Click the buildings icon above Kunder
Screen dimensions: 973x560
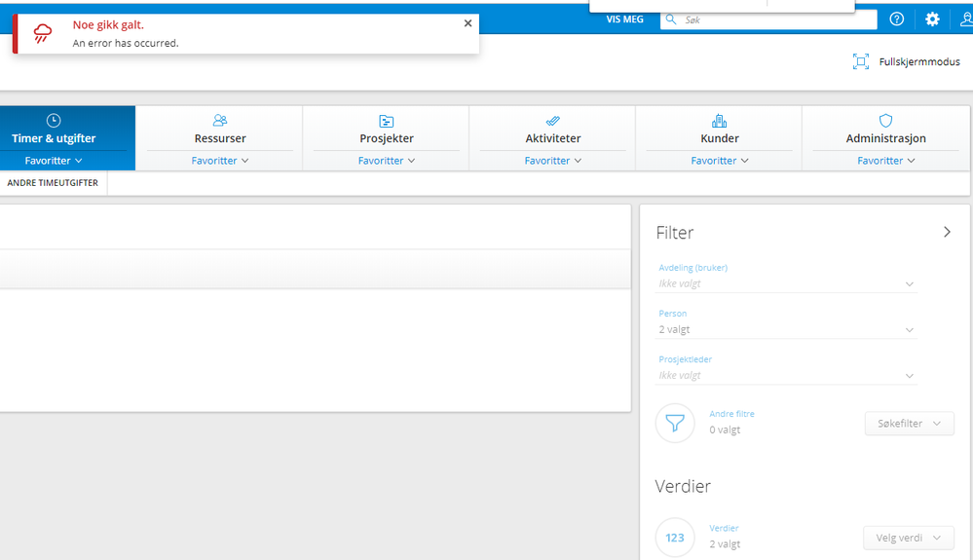coord(719,121)
